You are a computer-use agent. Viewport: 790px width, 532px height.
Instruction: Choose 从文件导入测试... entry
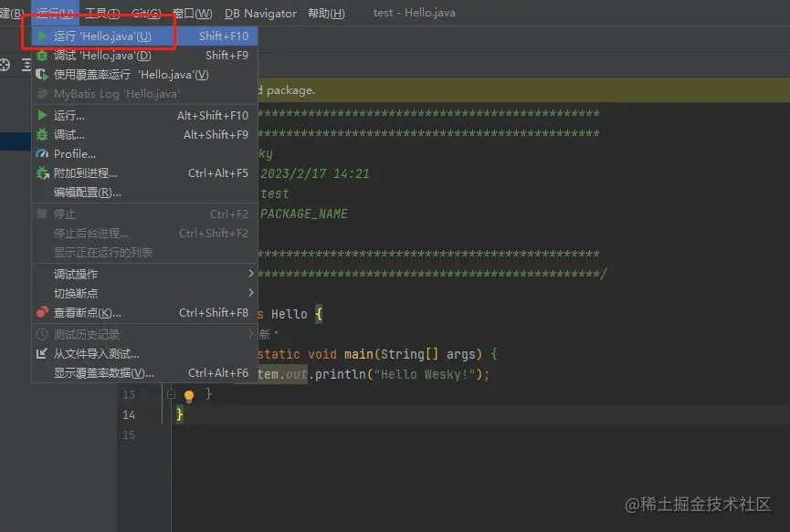(144, 354)
